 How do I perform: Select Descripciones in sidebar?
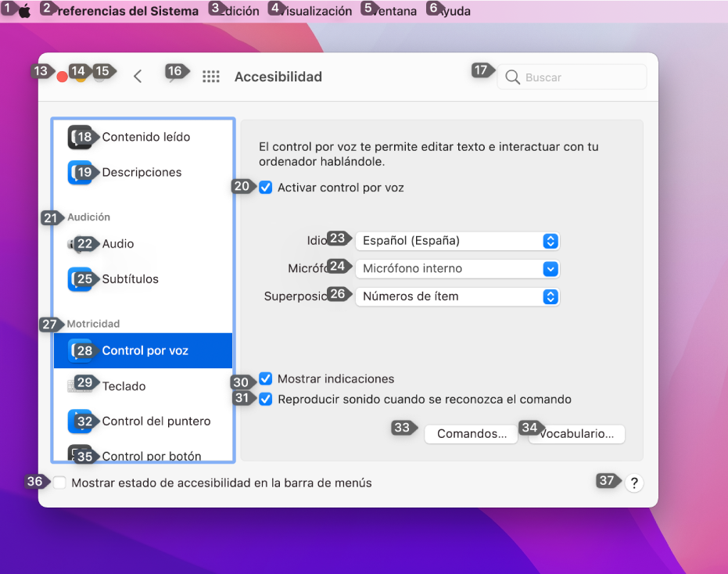click(x=143, y=172)
